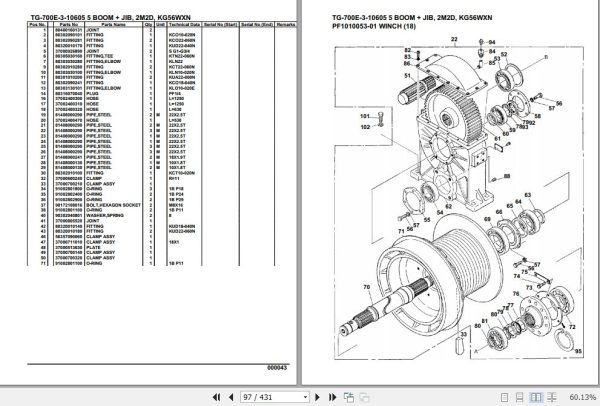Click the 60.13% zoom level
This screenshot has height=406, width=600.
pos(582,397)
